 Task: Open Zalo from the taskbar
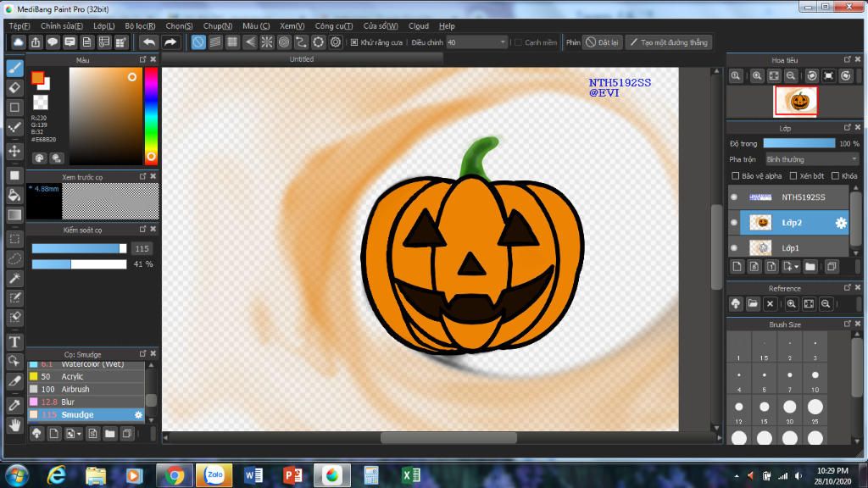click(214, 475)
